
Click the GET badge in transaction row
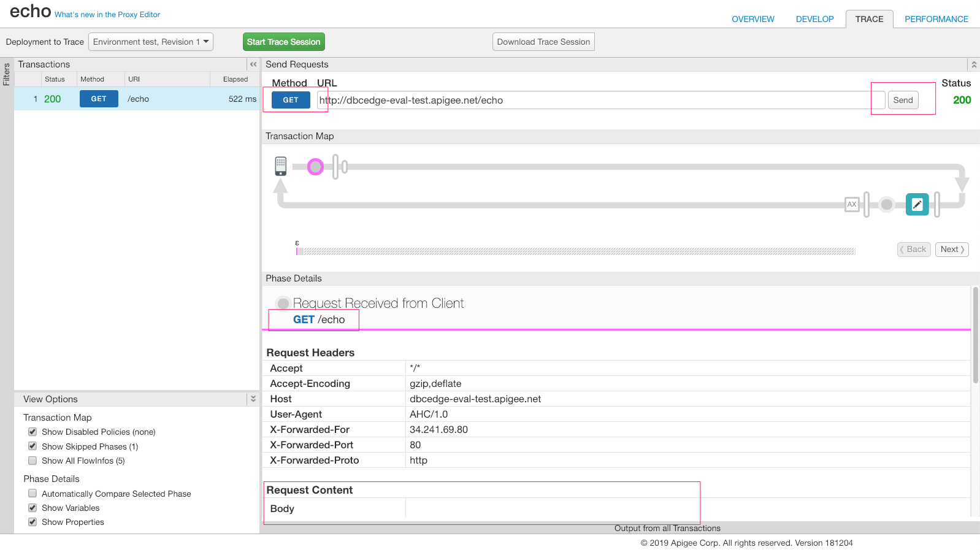(x=99, y=99)
